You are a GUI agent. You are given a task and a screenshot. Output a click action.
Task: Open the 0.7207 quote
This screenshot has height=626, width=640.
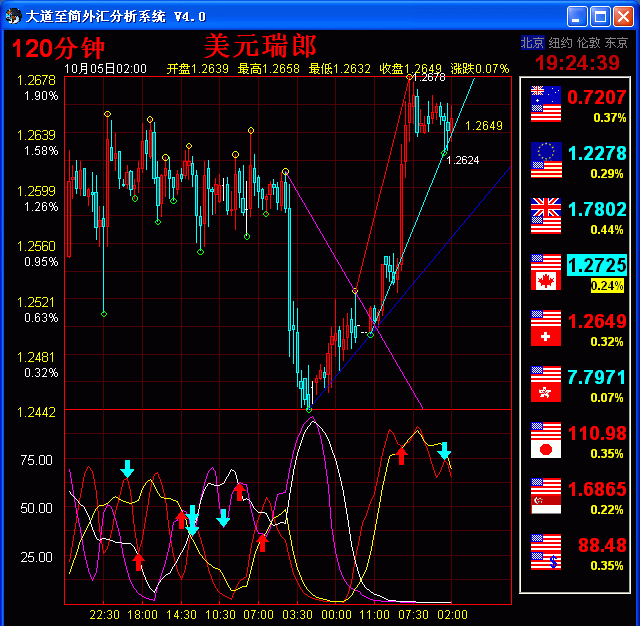point(596,97)
